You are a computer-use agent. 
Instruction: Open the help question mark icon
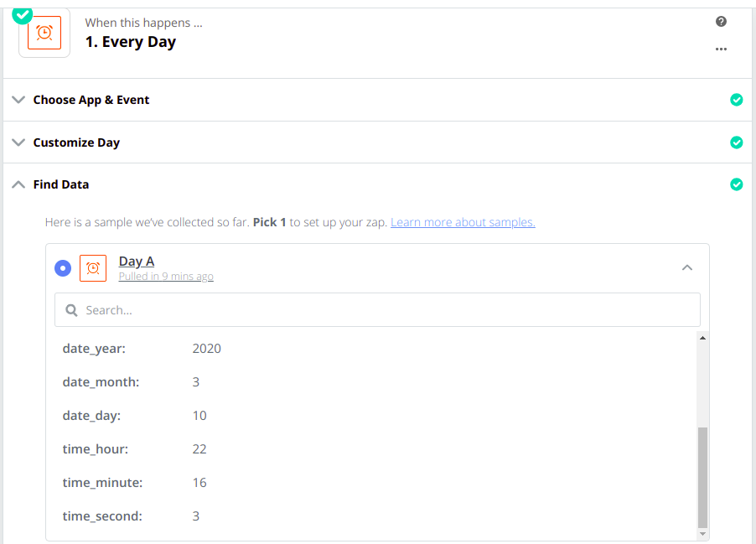point(721,21)
